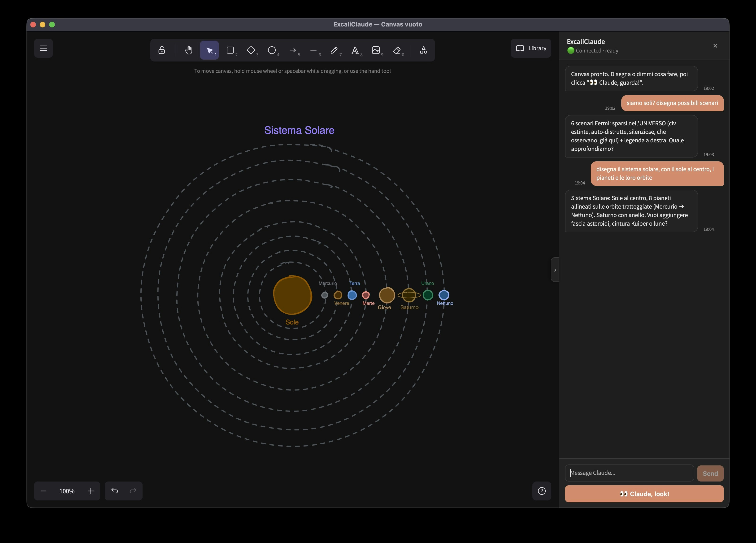Image resolution: width=756 pixels, height=543 pixels.
Task: Click the Send message button
Action: tap(710, 473)
